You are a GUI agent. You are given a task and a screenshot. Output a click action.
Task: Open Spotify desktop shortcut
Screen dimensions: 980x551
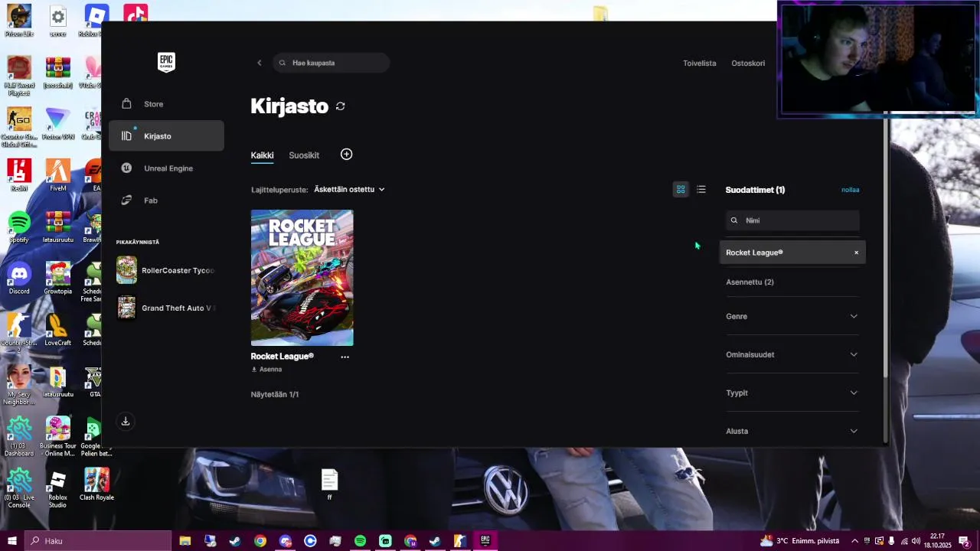(19, 227)
